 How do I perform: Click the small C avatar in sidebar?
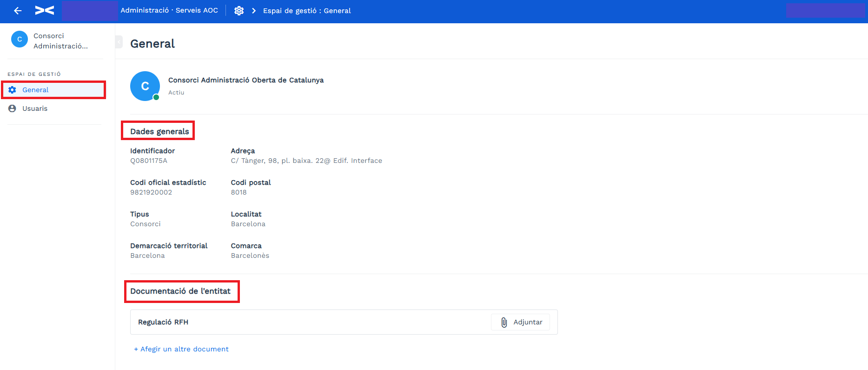(20, 40)
